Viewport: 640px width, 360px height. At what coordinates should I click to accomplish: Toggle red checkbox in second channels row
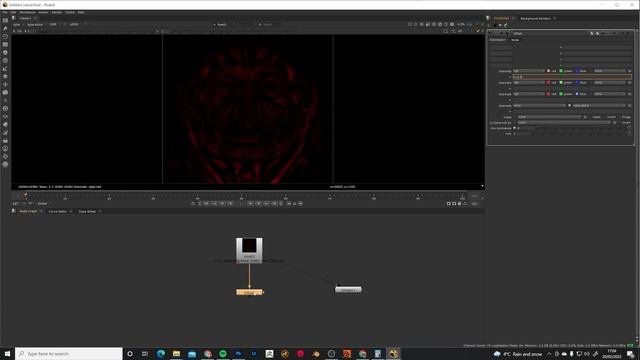click(x=548, y=82)
